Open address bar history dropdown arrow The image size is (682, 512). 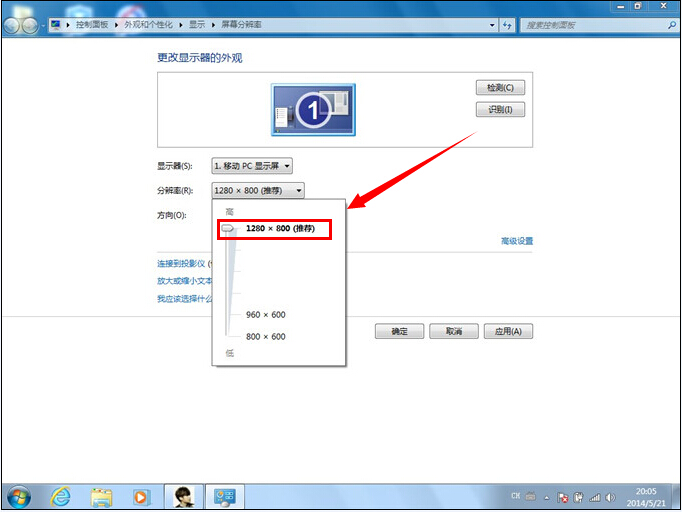tap(491, 24)
